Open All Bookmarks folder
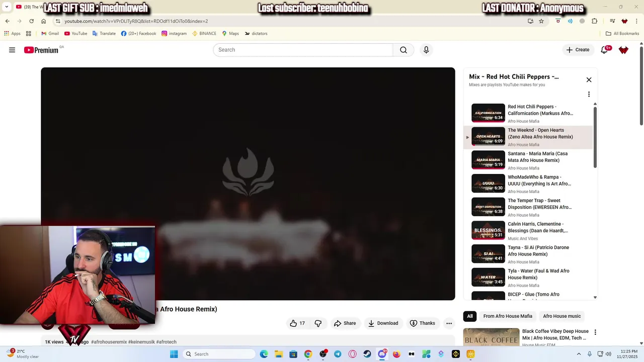Viewport: 644px width, 362px height. (x=622, y=34)
